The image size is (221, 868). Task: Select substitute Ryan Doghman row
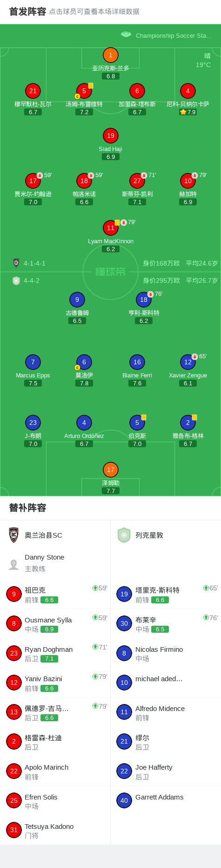[55, 653]
